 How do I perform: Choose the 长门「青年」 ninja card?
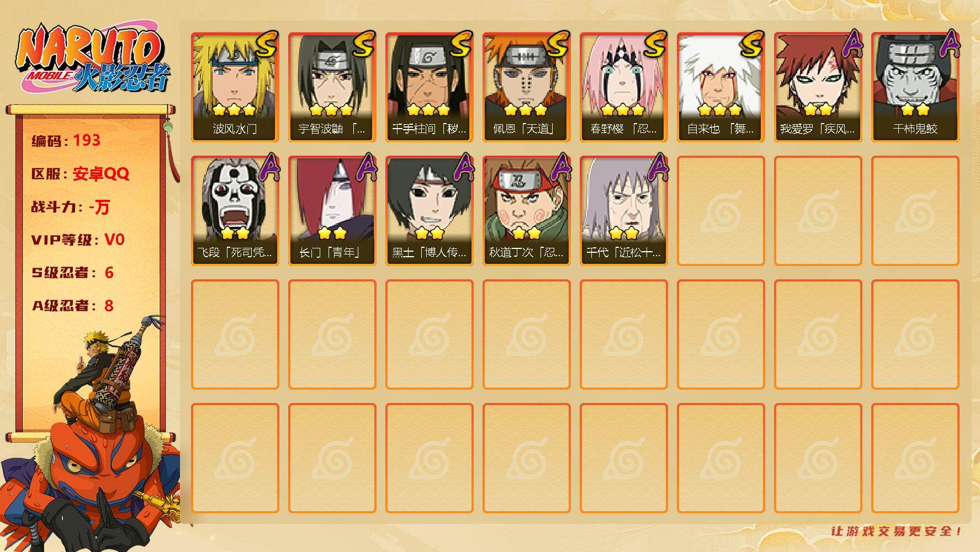(332, 211)
